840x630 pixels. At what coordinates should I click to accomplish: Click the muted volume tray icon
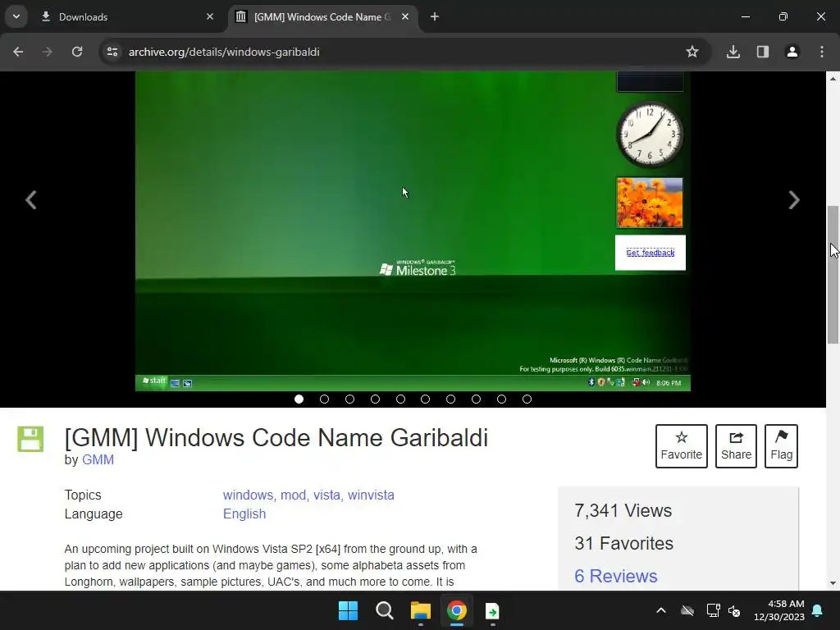click(x=734, y=610)
